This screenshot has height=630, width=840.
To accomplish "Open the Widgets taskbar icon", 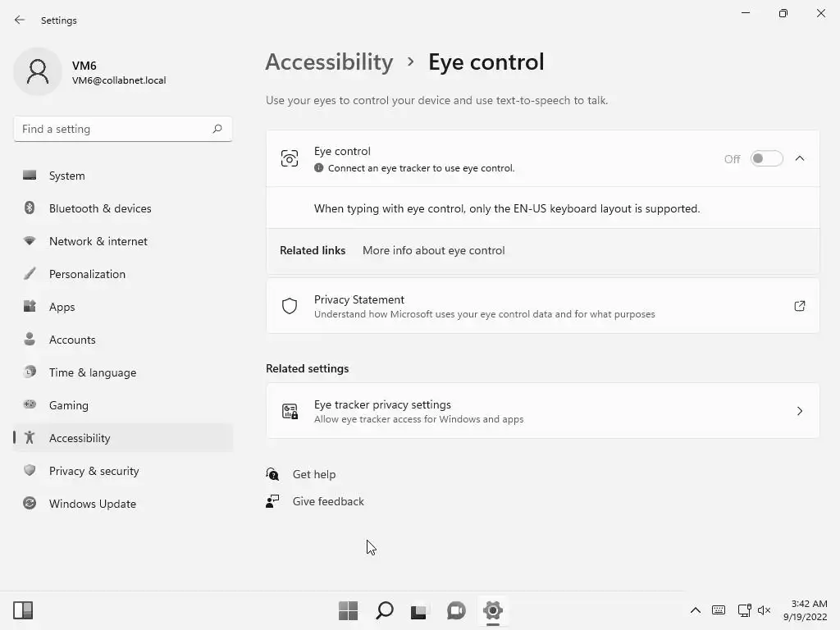I will (23, 610).
